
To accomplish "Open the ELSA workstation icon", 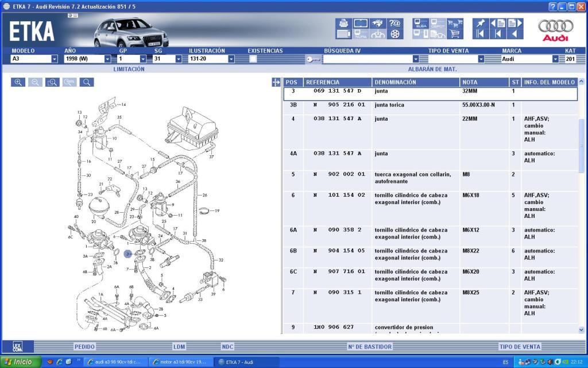I will click(x=421, y=23).
